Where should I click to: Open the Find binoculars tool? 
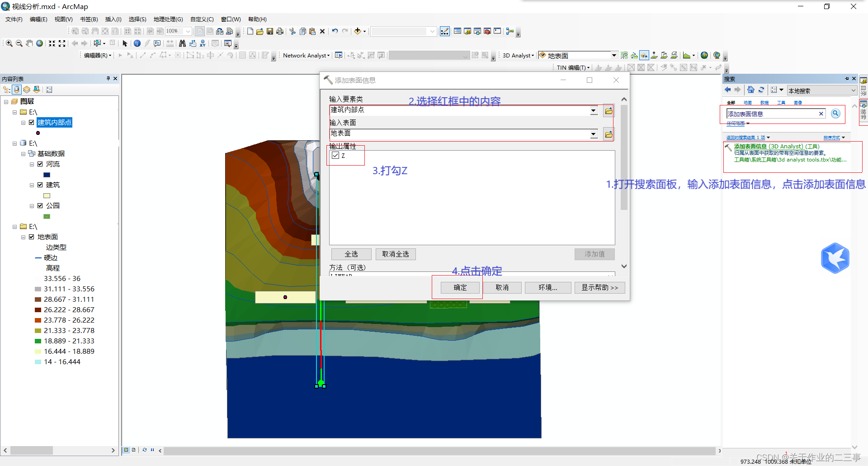[182, 43]
